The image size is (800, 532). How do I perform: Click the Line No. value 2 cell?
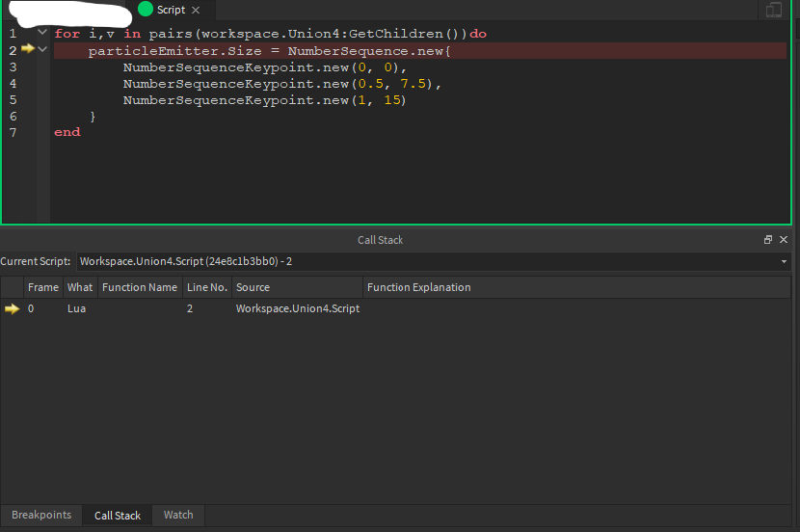click(190, 308)
